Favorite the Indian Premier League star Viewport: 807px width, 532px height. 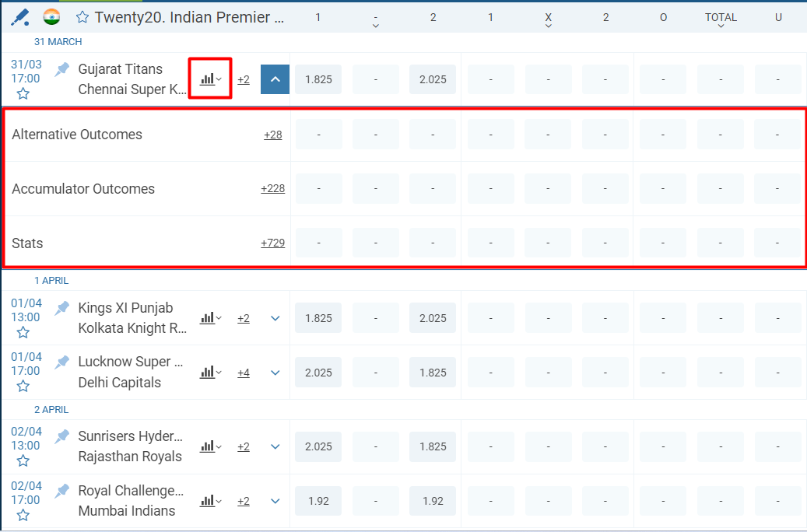[82, 17]
